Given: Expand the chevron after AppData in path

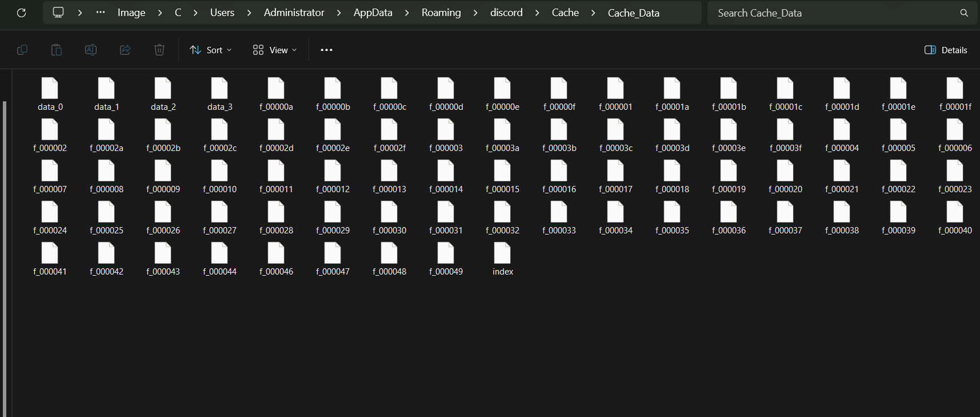Looking at the screenshot, I should point(407,13).
